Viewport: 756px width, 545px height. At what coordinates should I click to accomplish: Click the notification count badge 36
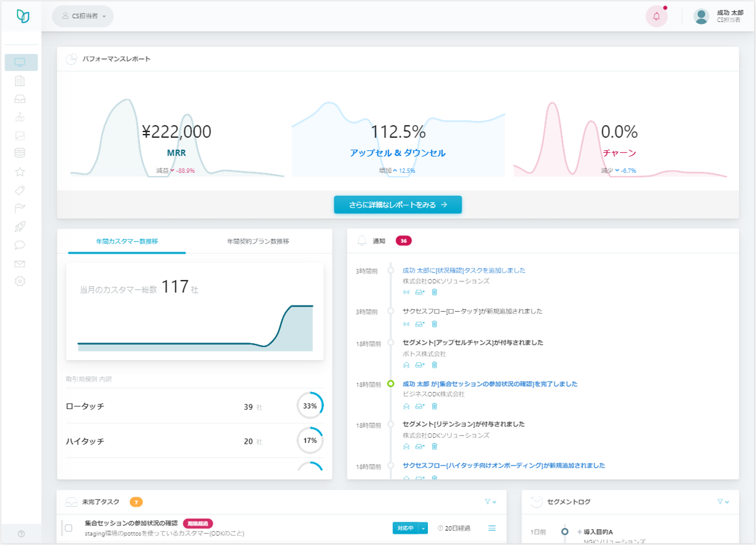(x=404, y=241)
